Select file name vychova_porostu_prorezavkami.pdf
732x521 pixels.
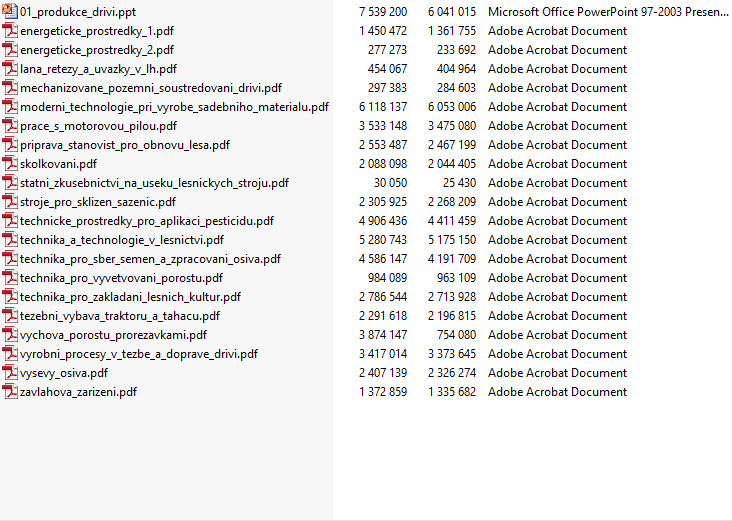113,335
